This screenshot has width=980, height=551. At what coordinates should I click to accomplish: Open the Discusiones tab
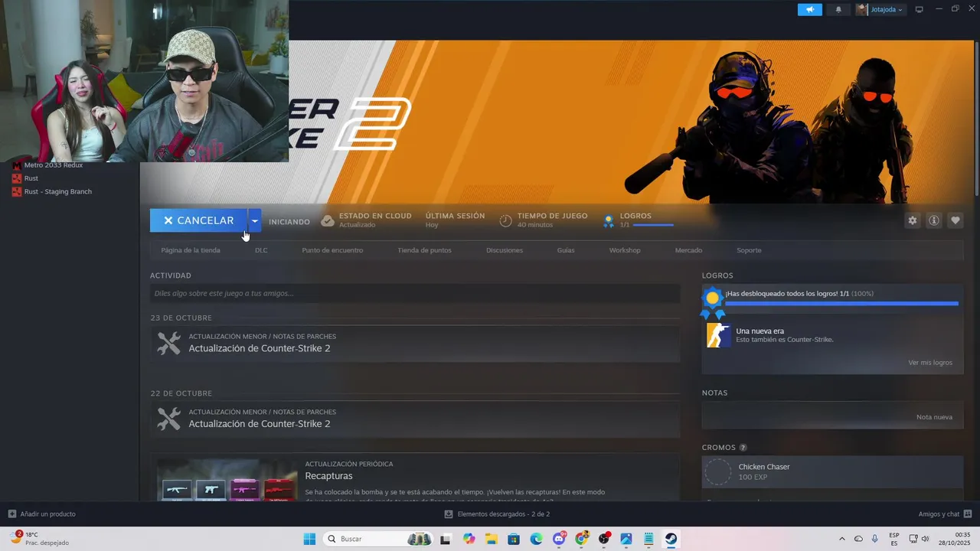(x=505, y=250)
